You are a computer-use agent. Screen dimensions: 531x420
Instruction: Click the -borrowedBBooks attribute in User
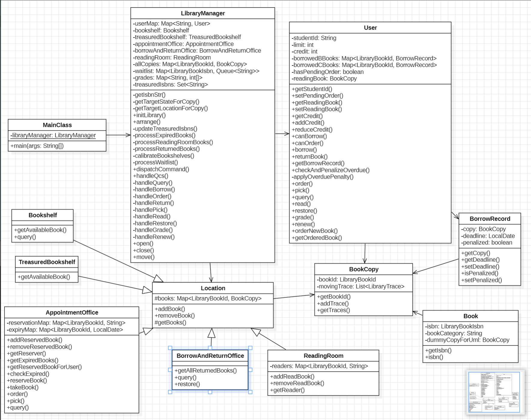pyautogui.click(x=364, y=58)
